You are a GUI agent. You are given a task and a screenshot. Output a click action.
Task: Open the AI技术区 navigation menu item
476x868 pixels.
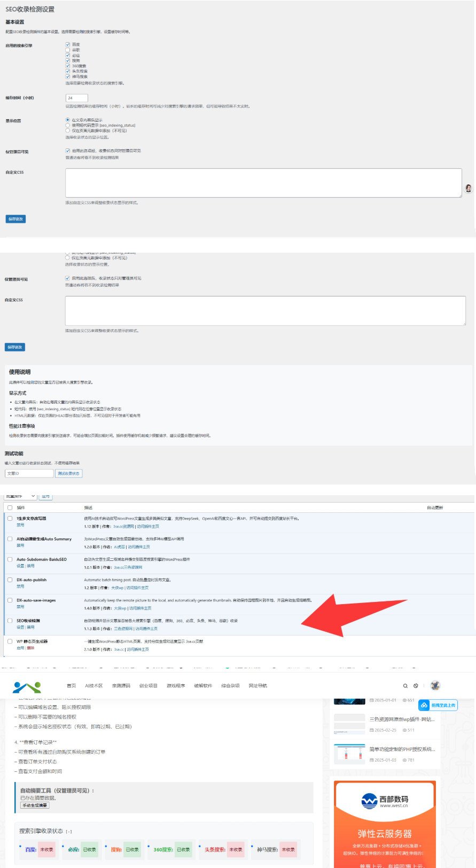pyautogui.click(x=93, y=686)
